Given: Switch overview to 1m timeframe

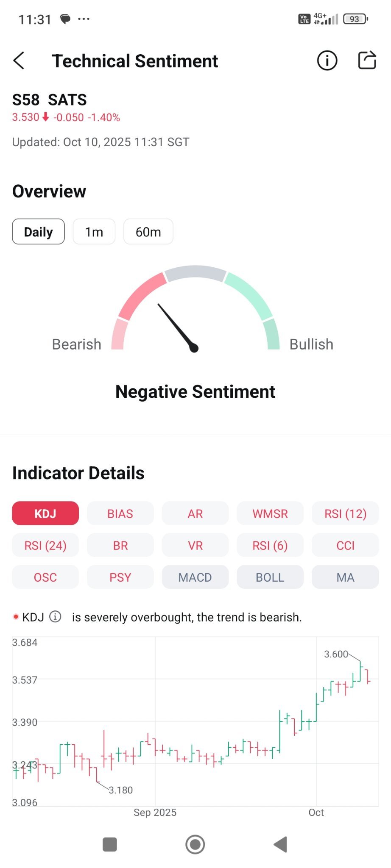Looking at the screenshot, I should [94, 232].
